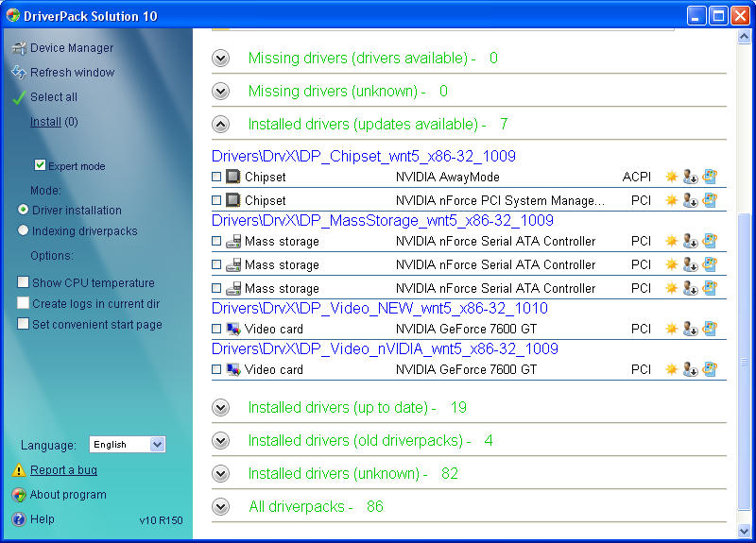The height and width of the screenshot is (543, 756).
Task: Disable the Expert mode checkbox
Action: 40,165
